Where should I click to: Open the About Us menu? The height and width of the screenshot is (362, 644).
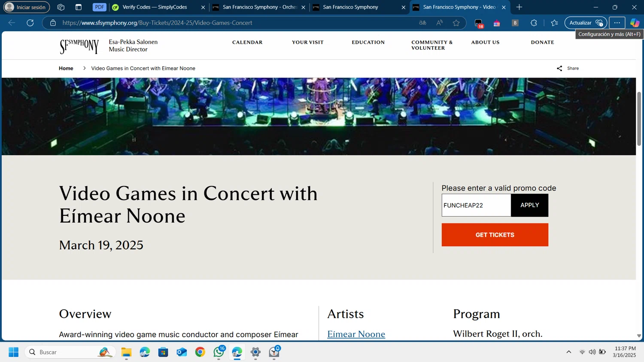[485, 42]
